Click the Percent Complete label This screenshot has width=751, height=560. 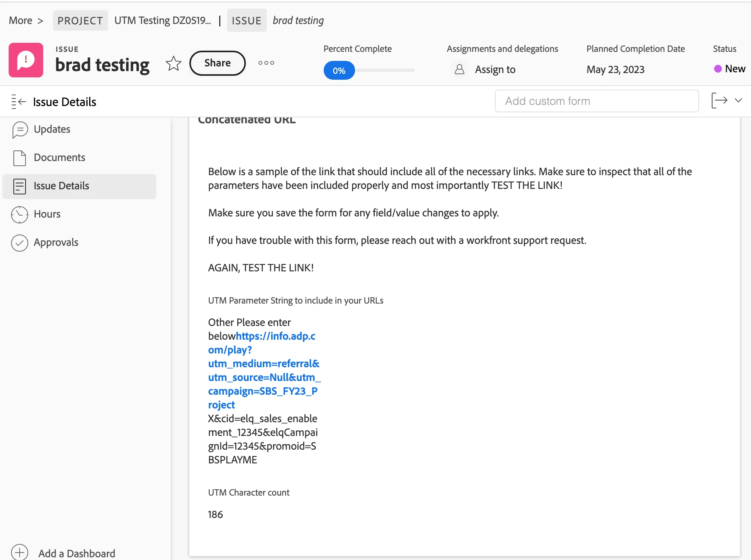pos(357,49)
